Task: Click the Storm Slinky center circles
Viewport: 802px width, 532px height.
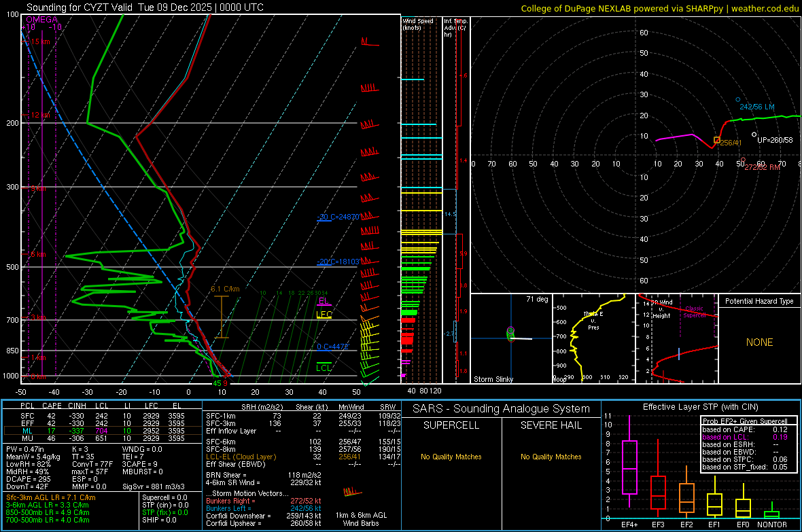Action: click(x=510, y=334)
